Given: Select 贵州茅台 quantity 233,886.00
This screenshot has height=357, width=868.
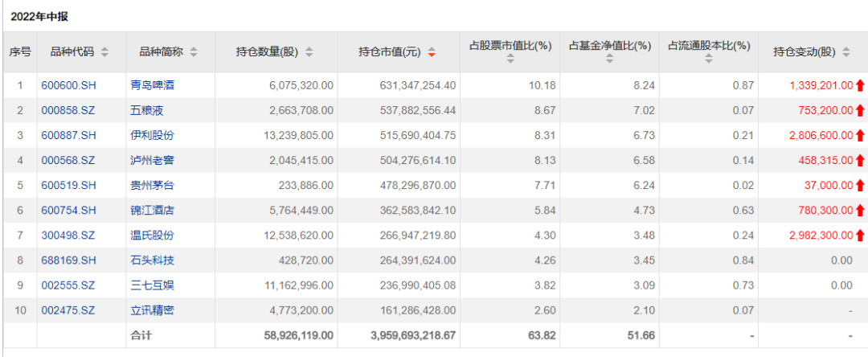Looking at the screenshot, I should [x=306, y=186].
